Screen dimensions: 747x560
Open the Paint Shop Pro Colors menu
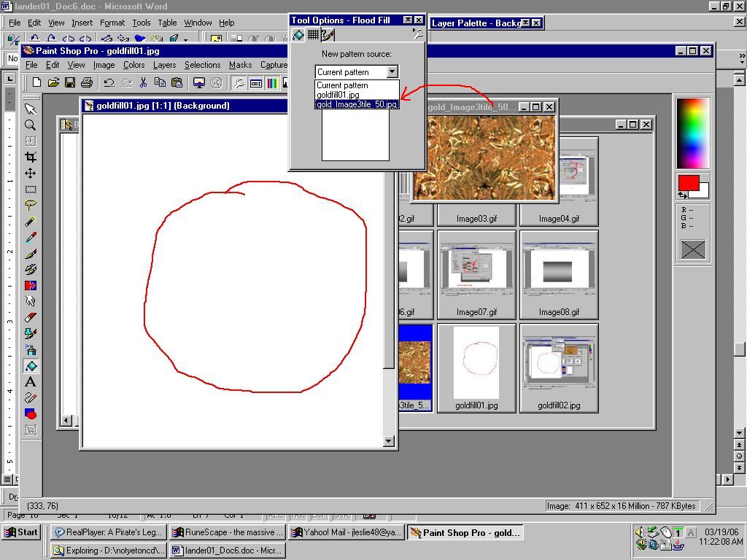tap(134, 65)
